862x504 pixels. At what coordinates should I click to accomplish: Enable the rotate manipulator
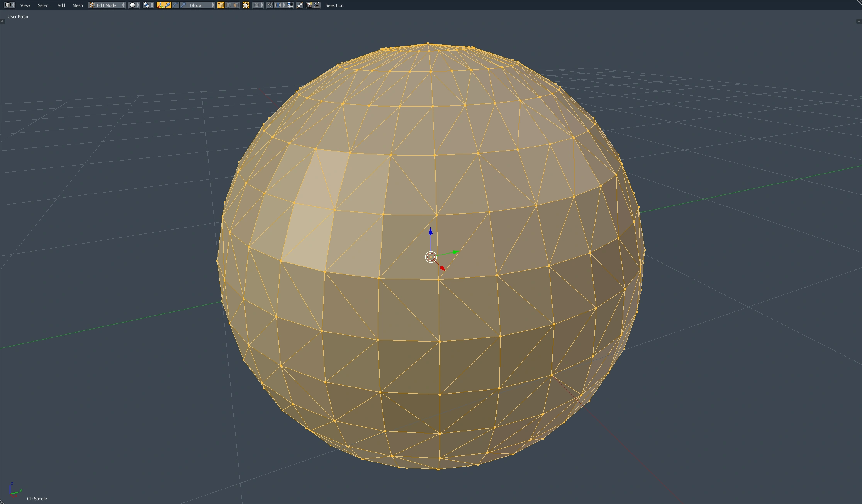coord(176,5)
